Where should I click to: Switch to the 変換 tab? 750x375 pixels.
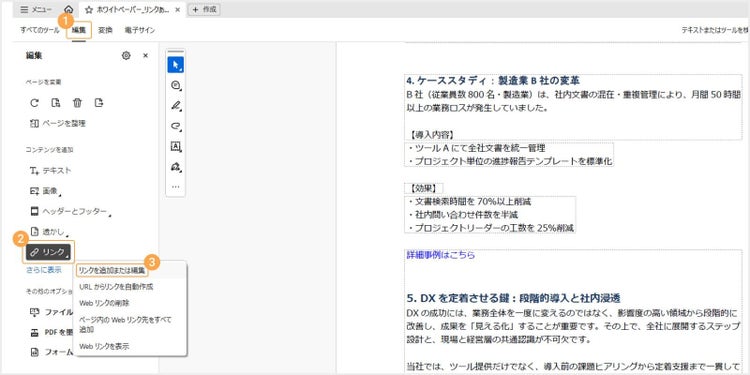(x=105, y=30)
